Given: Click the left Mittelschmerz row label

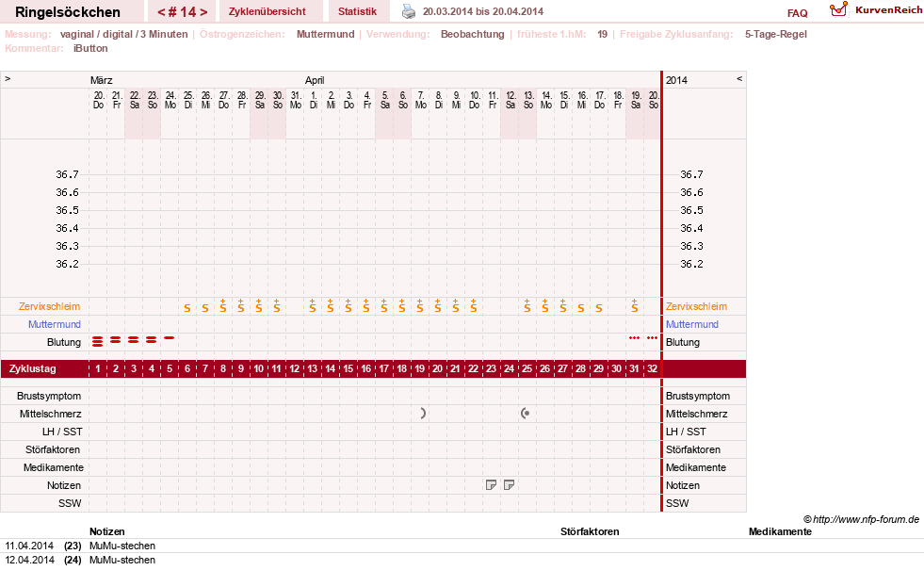Looking at the screenshot, I should point(50,414).
